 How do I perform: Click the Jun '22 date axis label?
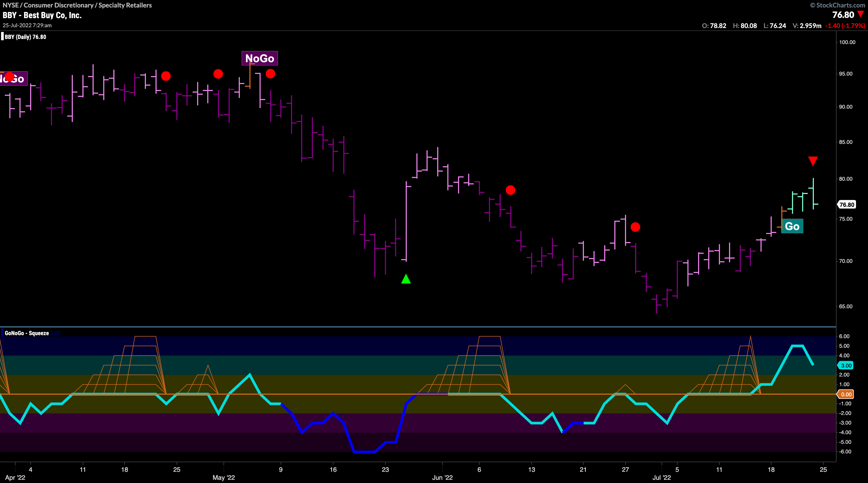443,478
